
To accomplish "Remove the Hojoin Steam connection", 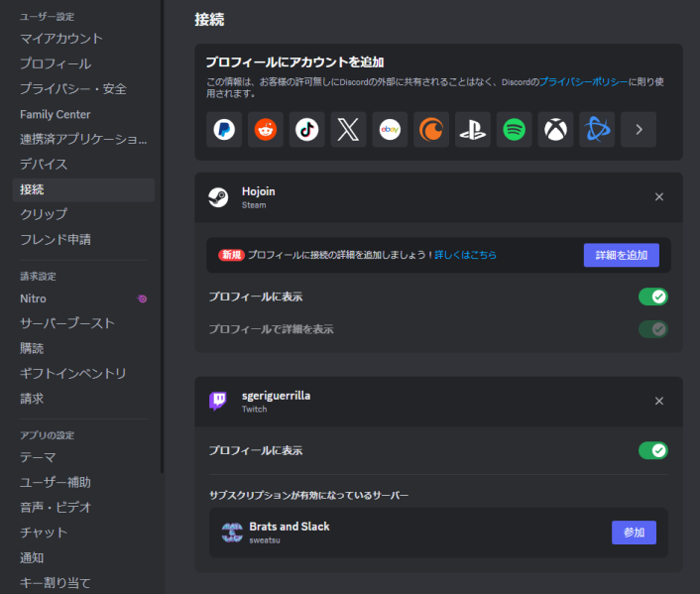I will pos(659,197).
